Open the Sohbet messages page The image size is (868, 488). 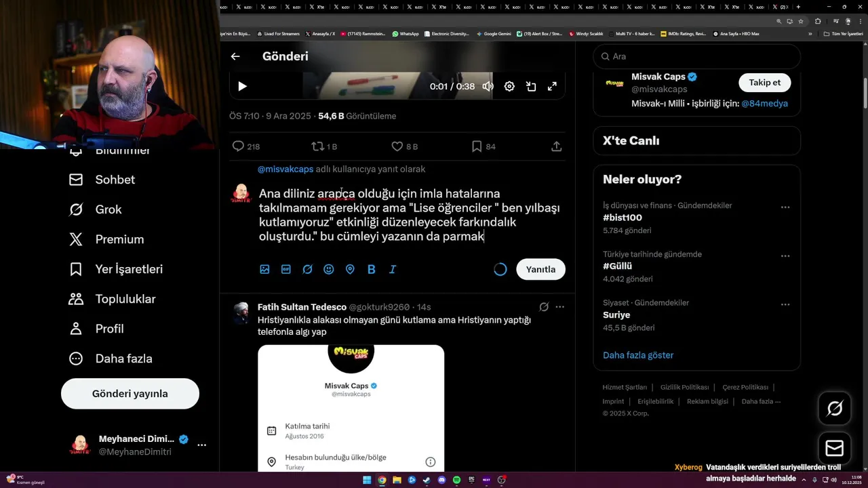[102, 180]
